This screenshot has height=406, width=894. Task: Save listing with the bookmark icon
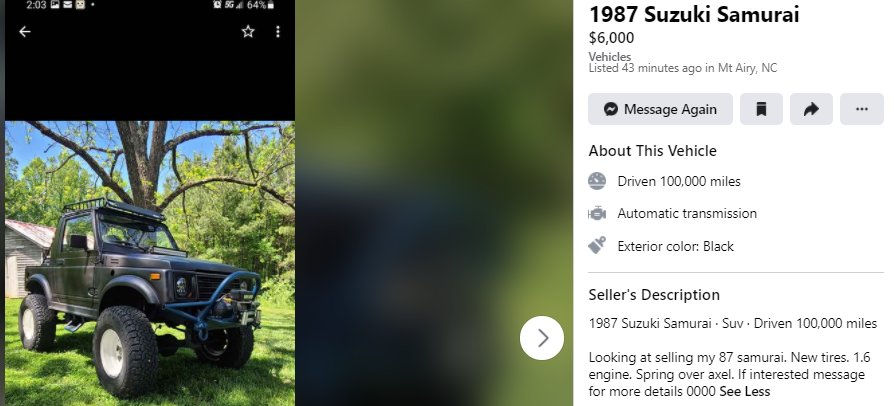(761, 109)
